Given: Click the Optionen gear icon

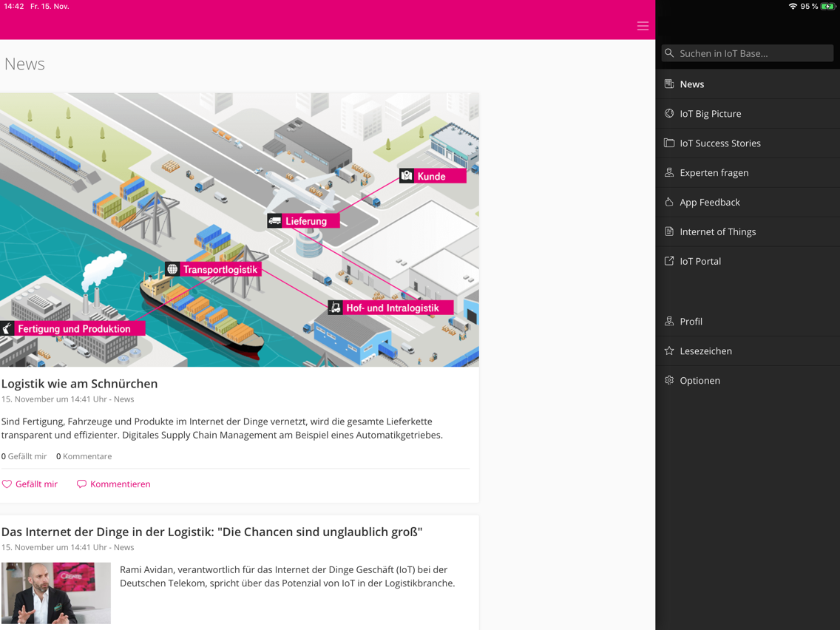Looking at the screenshot, I should 669,380.
